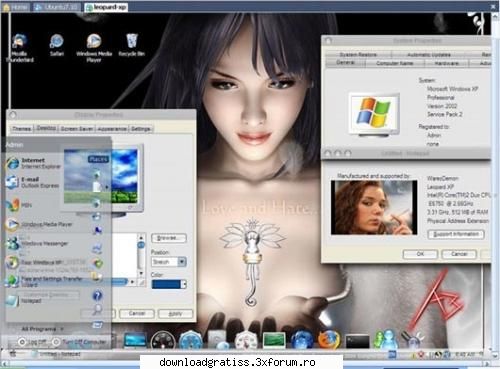Image resolution: width=500 pixels, height=369 pixels.
Task: Click the blue globe dock icon
Action: coord(302,340)
